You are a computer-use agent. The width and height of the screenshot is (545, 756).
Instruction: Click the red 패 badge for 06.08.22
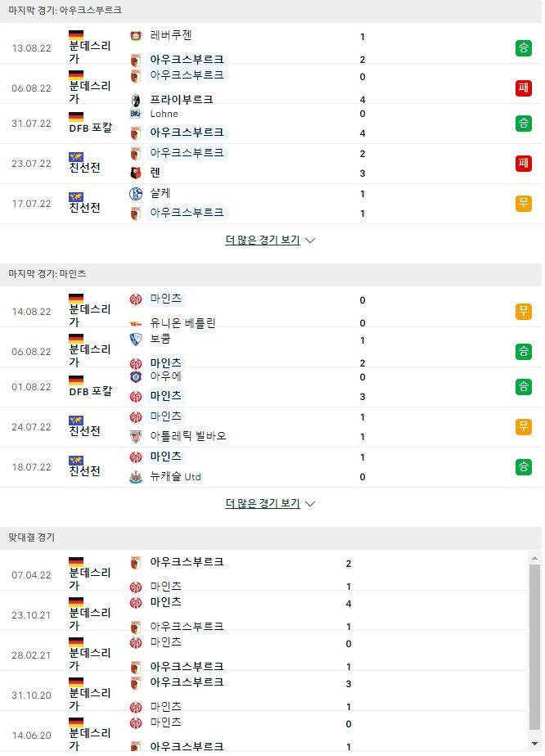click(523, 88)
